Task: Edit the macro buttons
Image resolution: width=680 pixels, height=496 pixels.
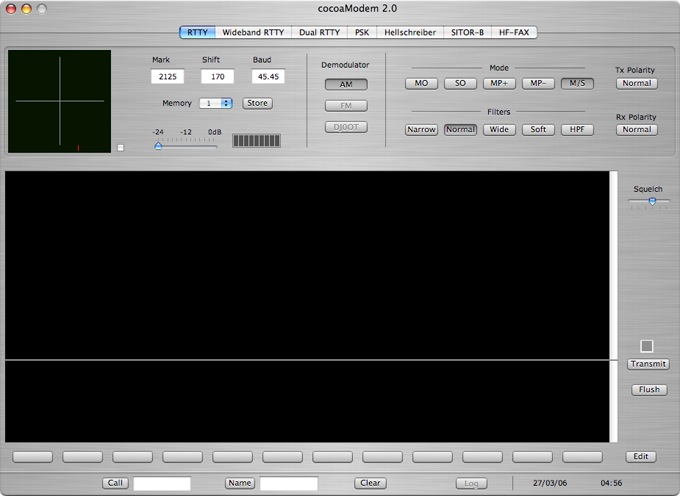Action: [641, 457]
